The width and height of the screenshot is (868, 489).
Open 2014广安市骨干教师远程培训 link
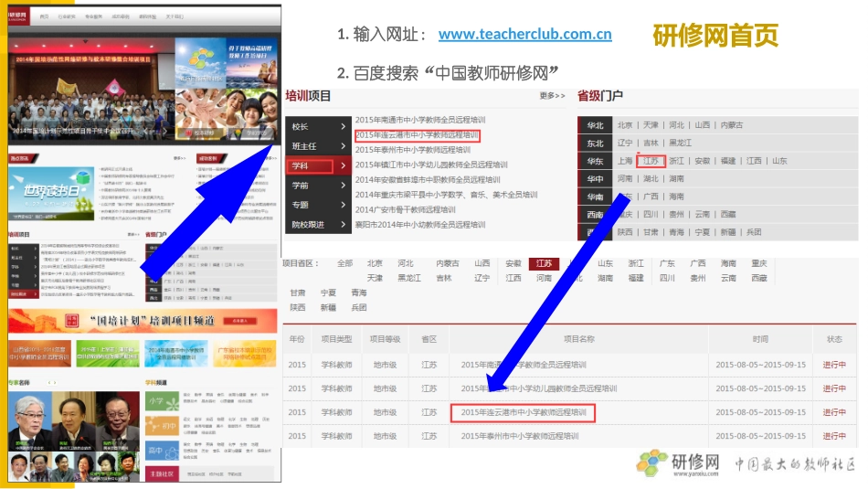(405, 210)
